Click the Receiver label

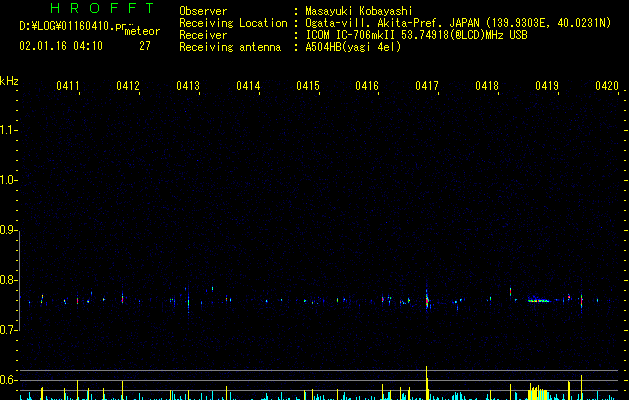pos(203,35)
